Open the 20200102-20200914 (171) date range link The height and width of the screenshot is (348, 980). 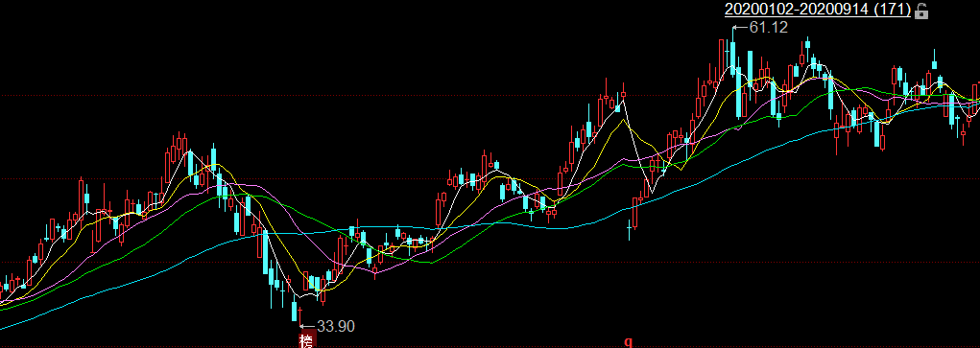[x=818, y=10]
